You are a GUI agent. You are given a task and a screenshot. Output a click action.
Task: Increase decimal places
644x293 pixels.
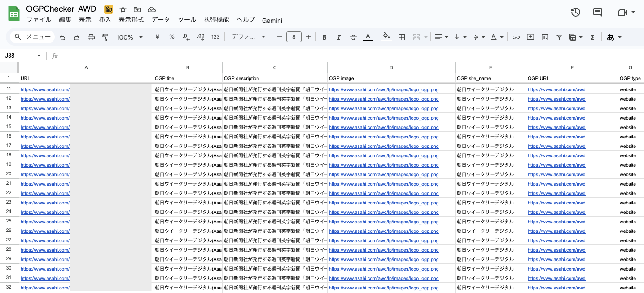click(x=201, y=37)
